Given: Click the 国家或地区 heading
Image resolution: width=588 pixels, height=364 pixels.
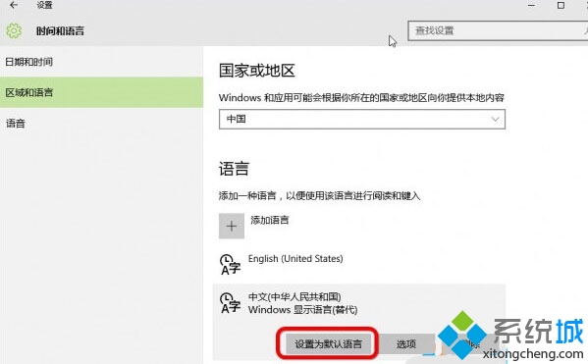Looking at the screenshot, I should point(257,71).
